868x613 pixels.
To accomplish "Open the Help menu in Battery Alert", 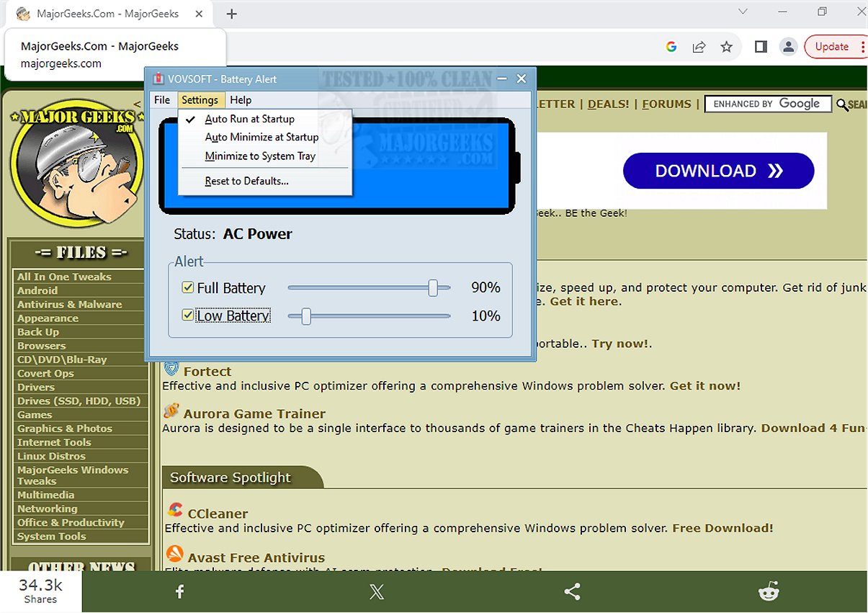I will (x=241, y=100).
